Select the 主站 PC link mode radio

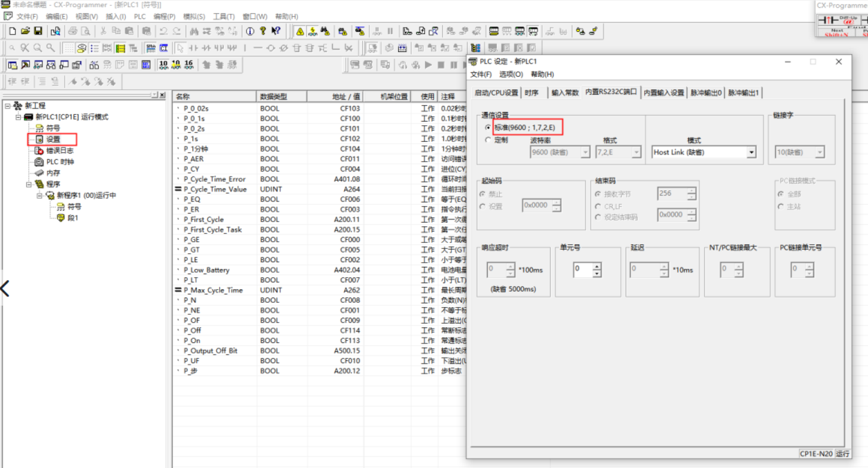[x=781, y=206]
